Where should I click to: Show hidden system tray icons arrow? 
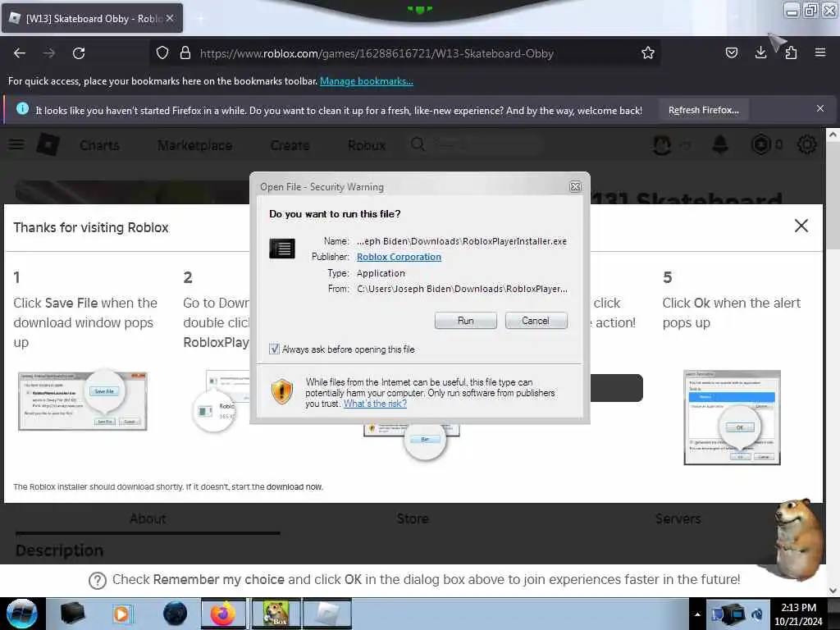697,614
